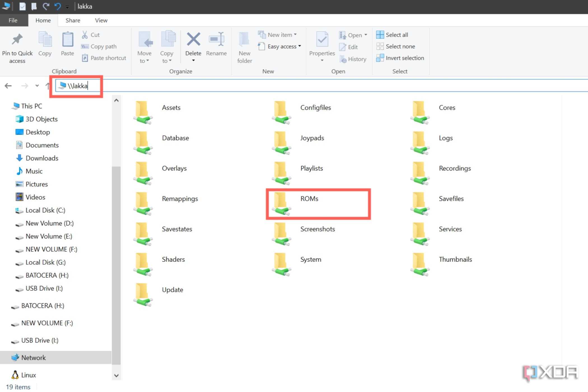Click the Properties checkmark icon
Viewport: 588px width, 392px height.
[x=322, y=39]
